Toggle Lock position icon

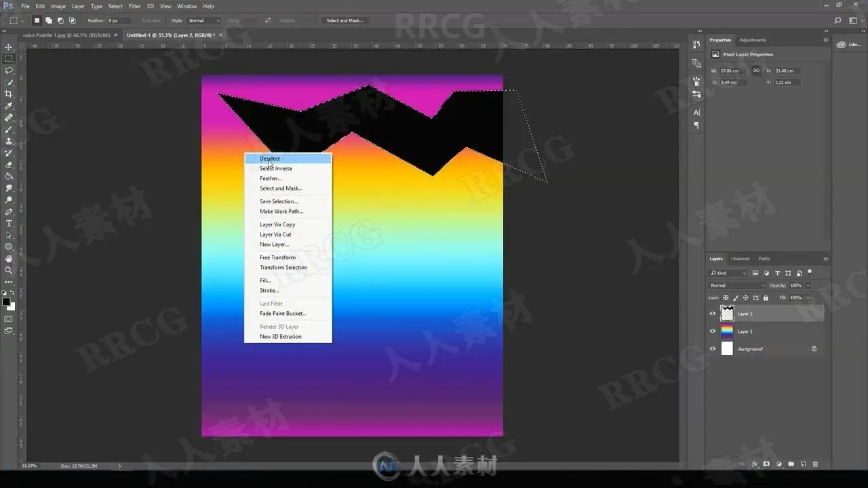click(x=746, y=298)
